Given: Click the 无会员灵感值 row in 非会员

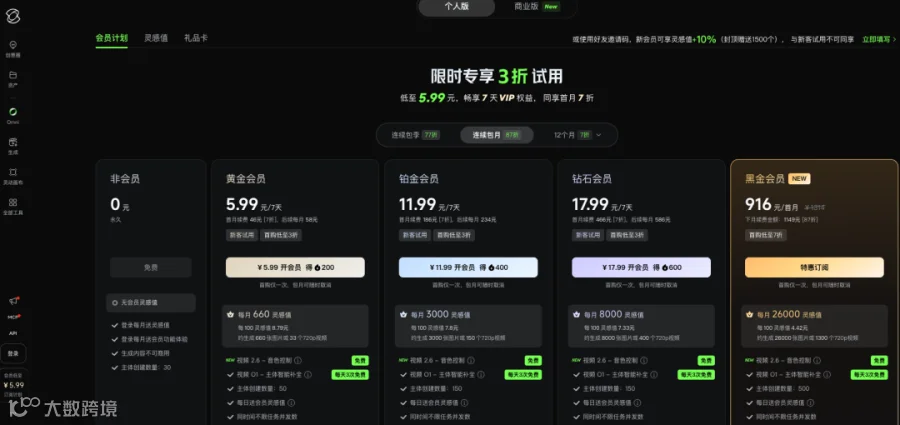Looking at the screenshot, I should pyautogui.click(x=151, y=303).
